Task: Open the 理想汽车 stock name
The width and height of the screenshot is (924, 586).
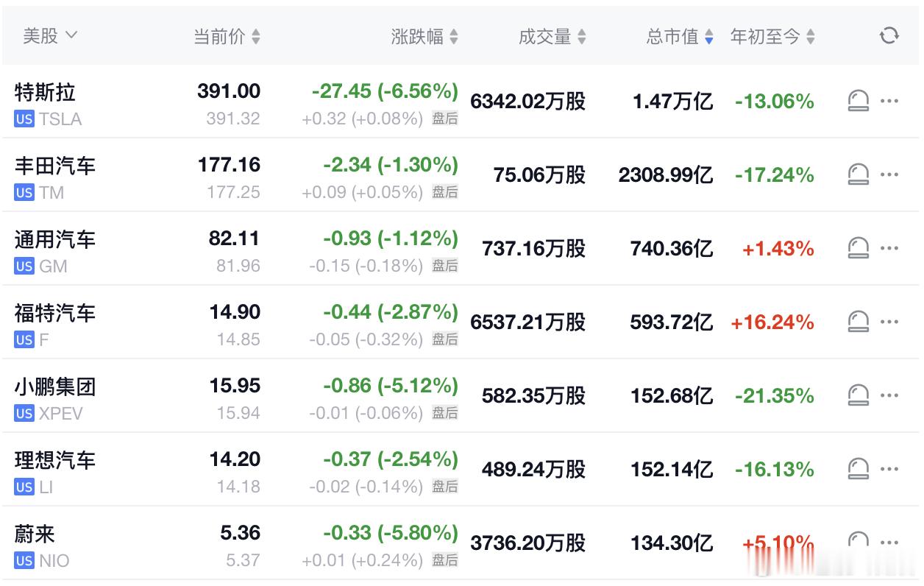Action: (x=55, y=460)
